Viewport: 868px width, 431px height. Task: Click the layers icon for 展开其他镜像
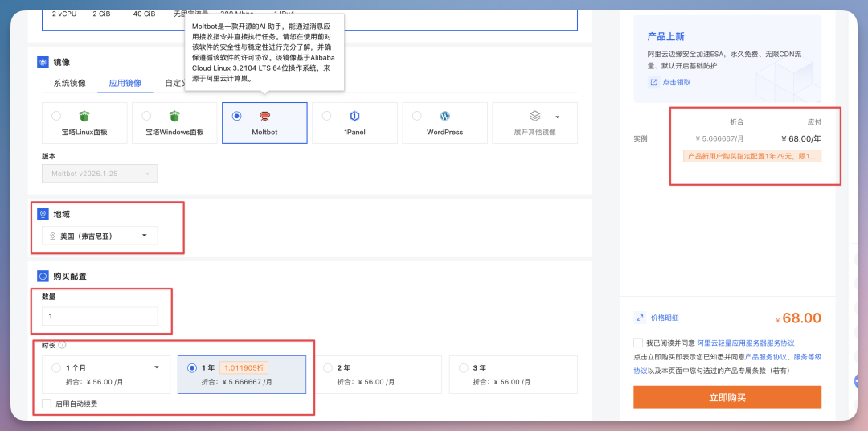click(534, 117)
